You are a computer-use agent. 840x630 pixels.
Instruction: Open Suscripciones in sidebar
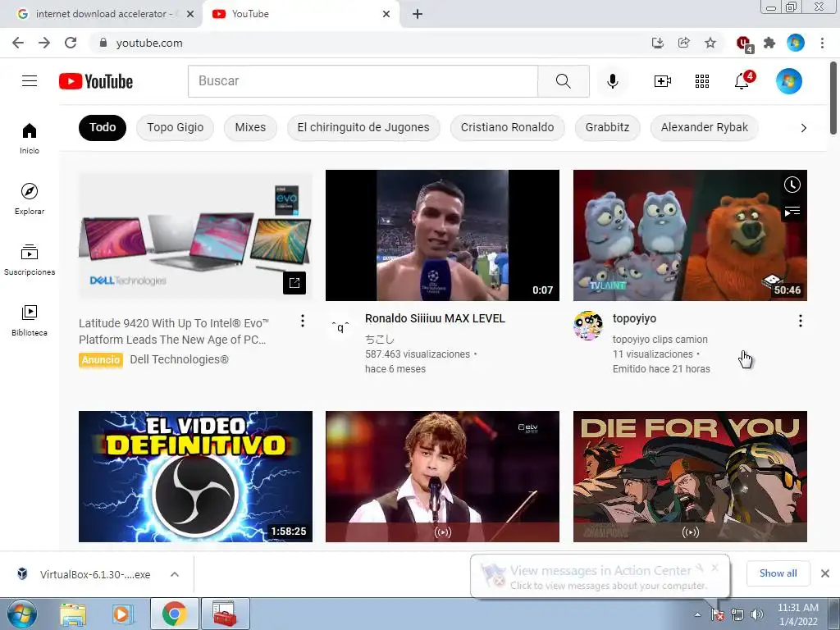click(x=30, y=260)
